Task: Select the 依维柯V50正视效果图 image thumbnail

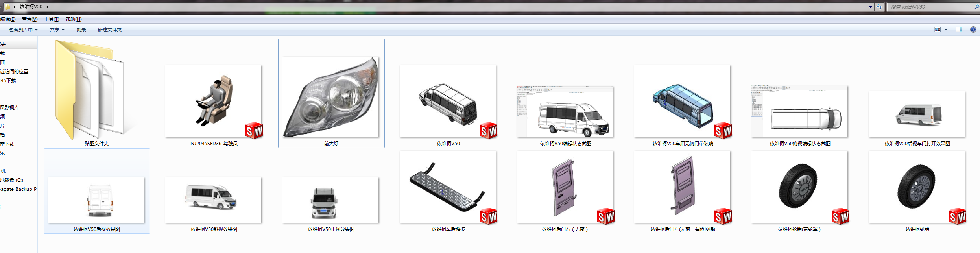Action: pos(331,200)
